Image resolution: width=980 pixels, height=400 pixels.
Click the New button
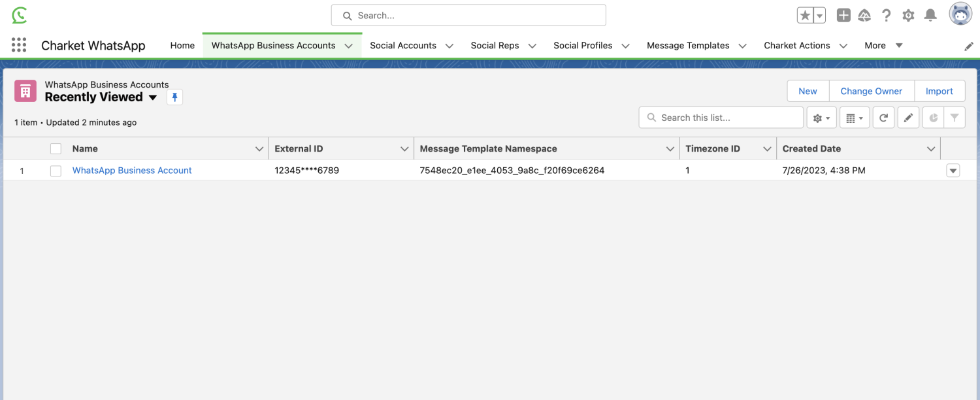tap(808, 92)
